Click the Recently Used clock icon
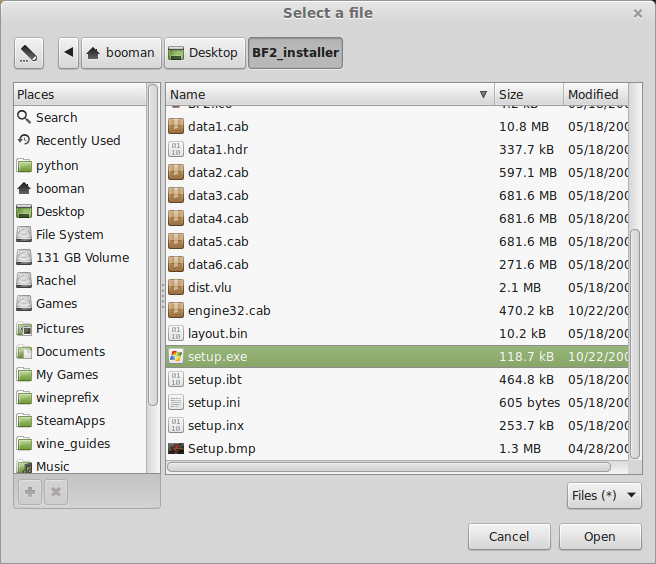The image size is (656, 564). coord(24,140)
